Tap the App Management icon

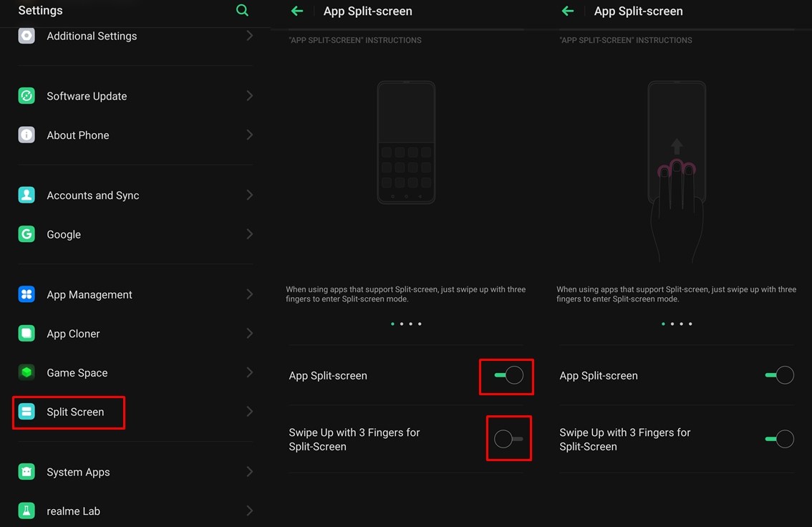26,294
